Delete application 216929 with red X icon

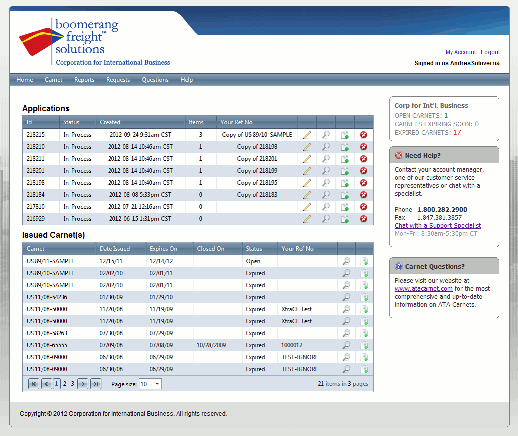click(363, 219)
